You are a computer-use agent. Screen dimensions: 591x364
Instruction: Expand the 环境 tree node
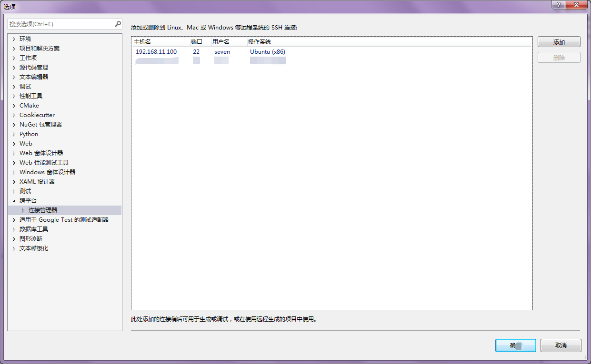pos(14,39)
